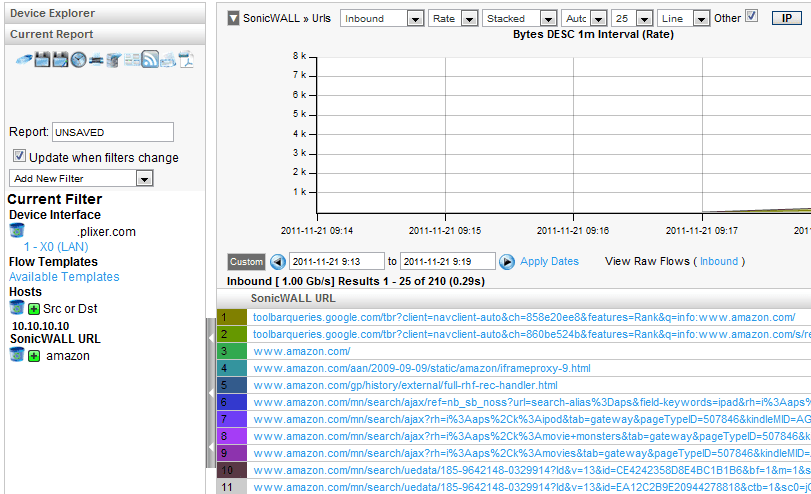Image resolution: width=811 pixels, height=494 pixels.
Task: Open the clock schedule report icon
Action: (x=79, y=59)
